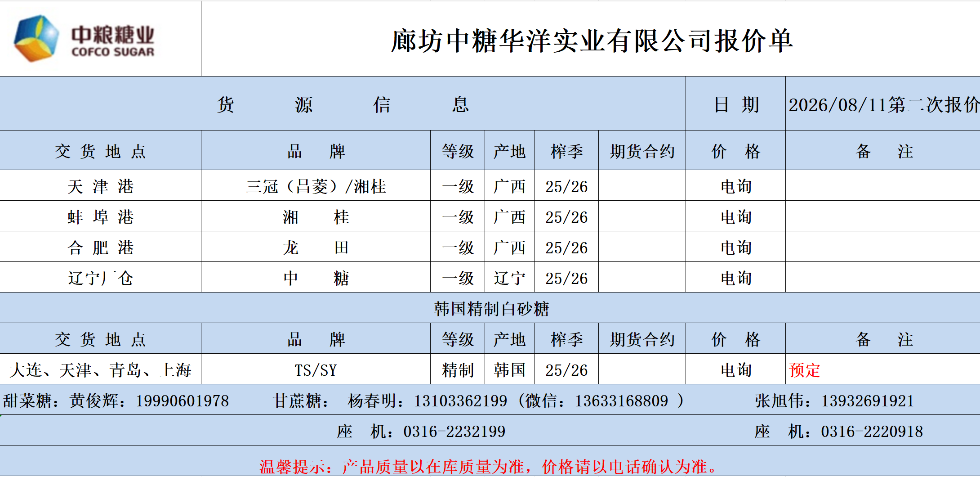Select the 蚌埠港 delivery location cell
This screenshot has height=477, width=980.
(100, 217)
